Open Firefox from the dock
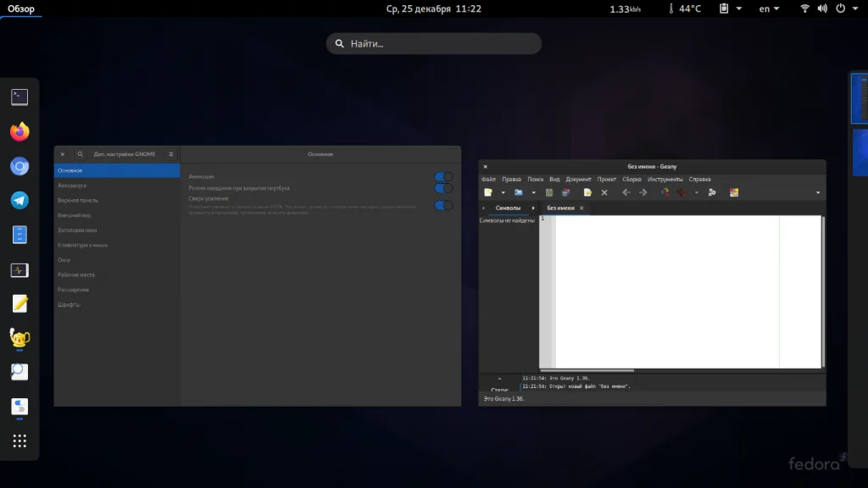Screen dimensions: 868x488 [19, 132]
